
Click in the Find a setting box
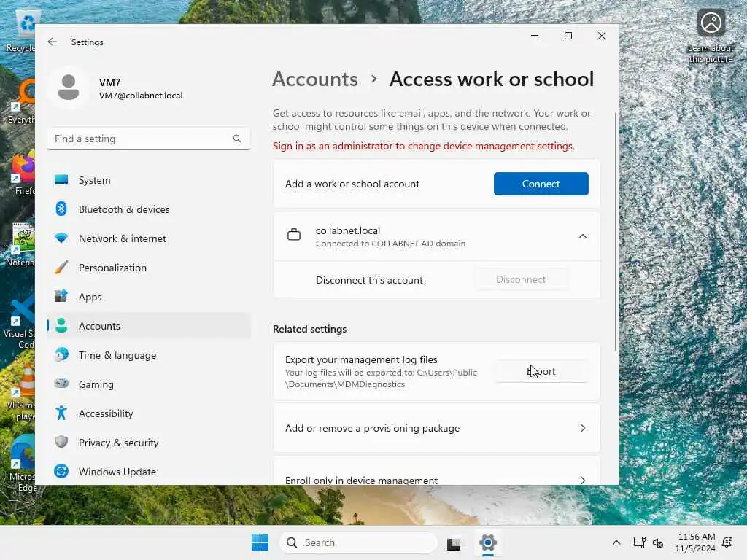coord(148,139)
